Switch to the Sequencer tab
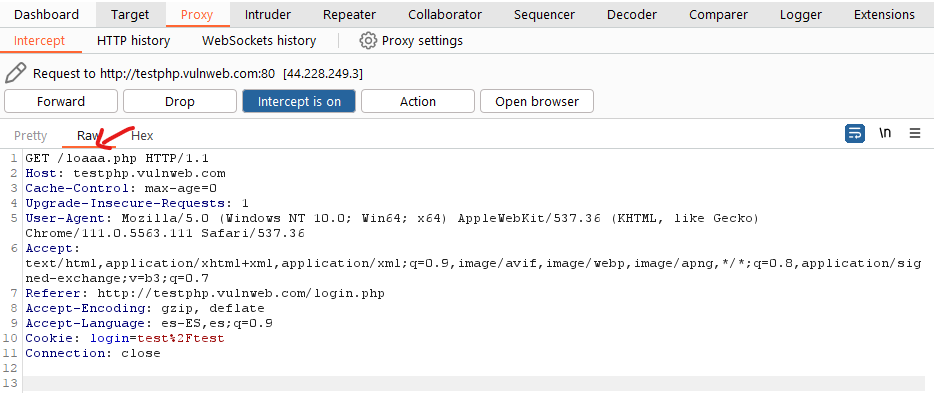 click(x=544, y=14)
